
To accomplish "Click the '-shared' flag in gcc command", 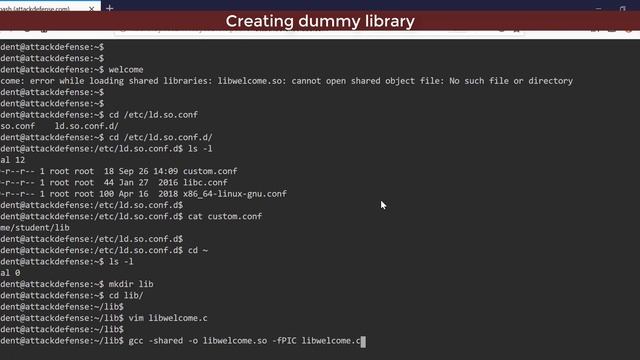I will pyautogui.click(x=165, y=341).
